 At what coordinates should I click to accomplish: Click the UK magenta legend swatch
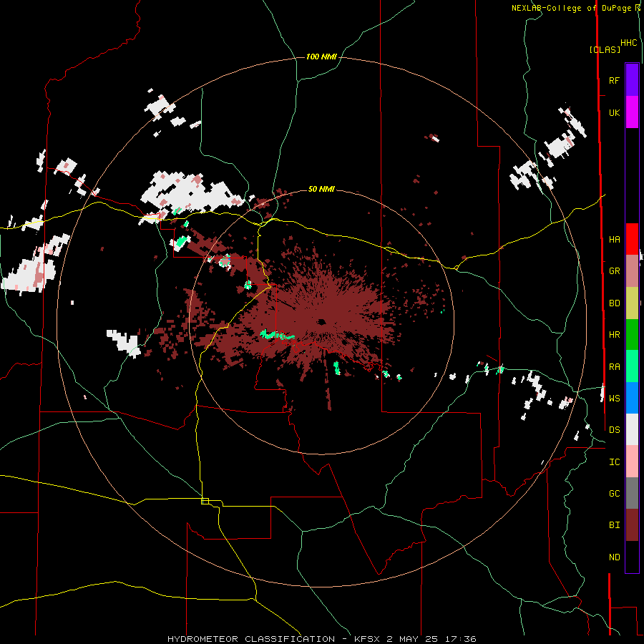632,112
